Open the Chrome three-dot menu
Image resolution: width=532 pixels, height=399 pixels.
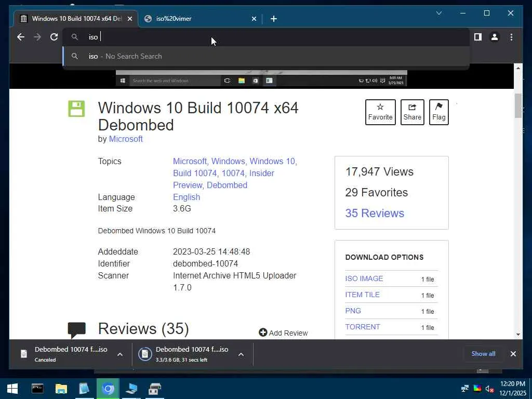tap(511, 37)
